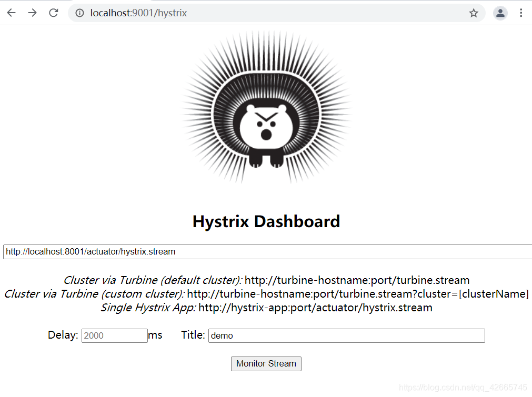
Task: Click the browser forward arrow
Action: coord(33,13)
